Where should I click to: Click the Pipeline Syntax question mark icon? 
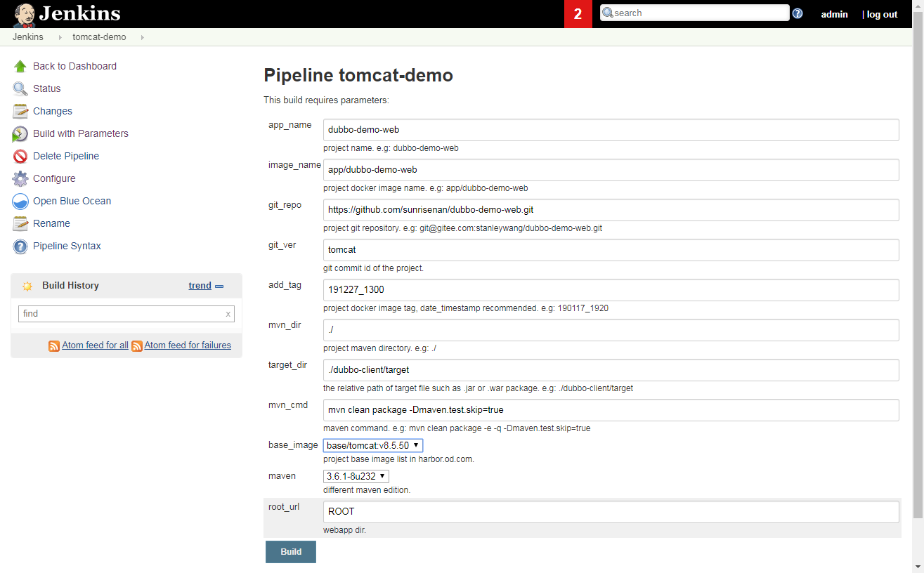tap(20, 246)
